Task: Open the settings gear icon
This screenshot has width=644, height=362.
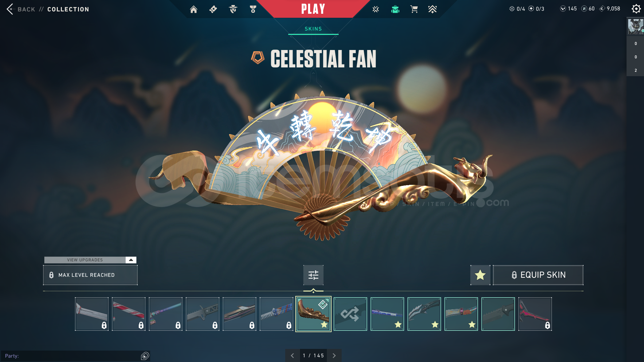Action: pyautogui.click(x=636, y=9)
